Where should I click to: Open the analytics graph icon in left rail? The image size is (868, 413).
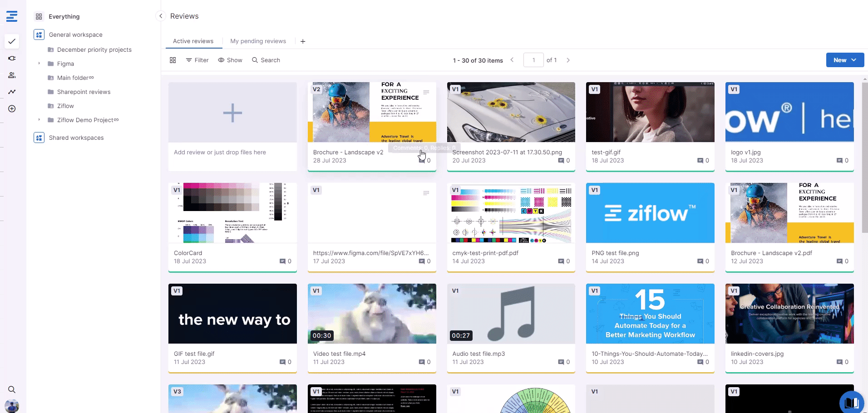point(12,92)
